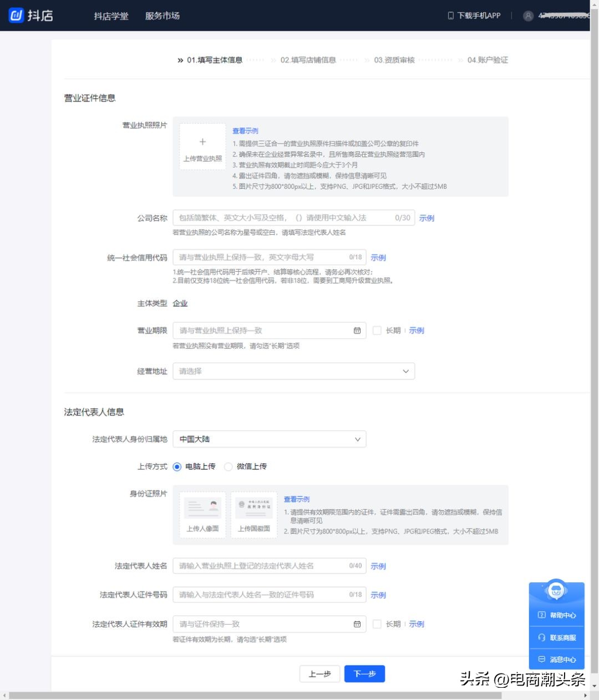Select the 微信上传 radio button
The height and width of the screenshot is (700, 599).
(228, 466)
